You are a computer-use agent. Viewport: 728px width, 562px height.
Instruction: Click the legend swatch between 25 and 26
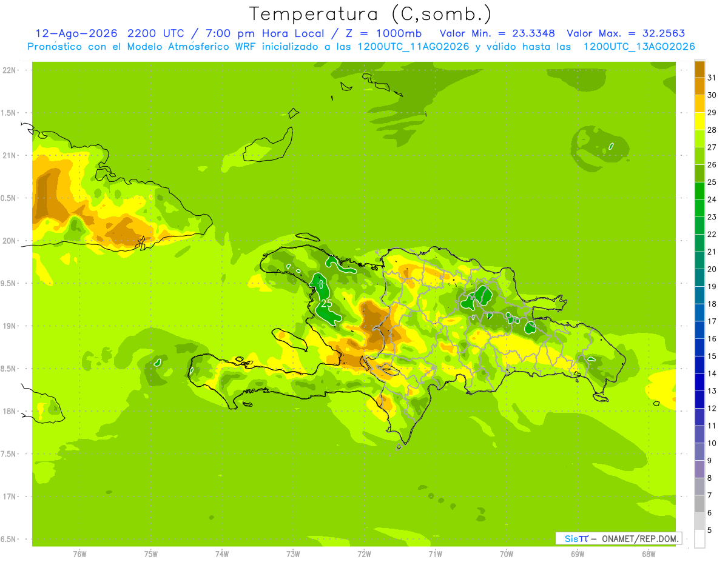tap(699, 173)
